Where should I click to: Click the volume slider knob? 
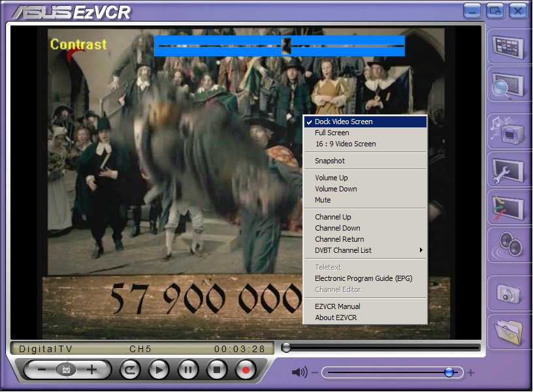(449, 372)
